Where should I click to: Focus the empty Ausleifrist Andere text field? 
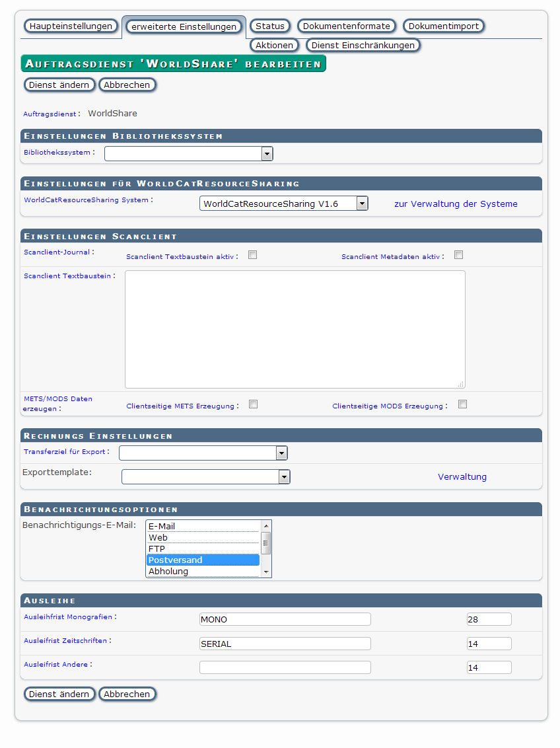pyautogui.click(x=285, y=668)
